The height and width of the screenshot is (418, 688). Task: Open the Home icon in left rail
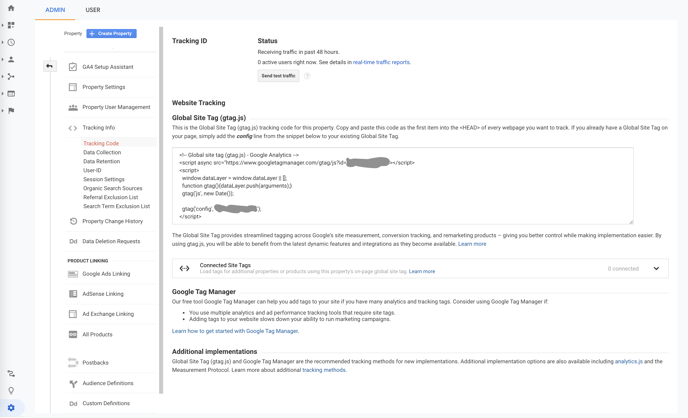pos(11,8)
